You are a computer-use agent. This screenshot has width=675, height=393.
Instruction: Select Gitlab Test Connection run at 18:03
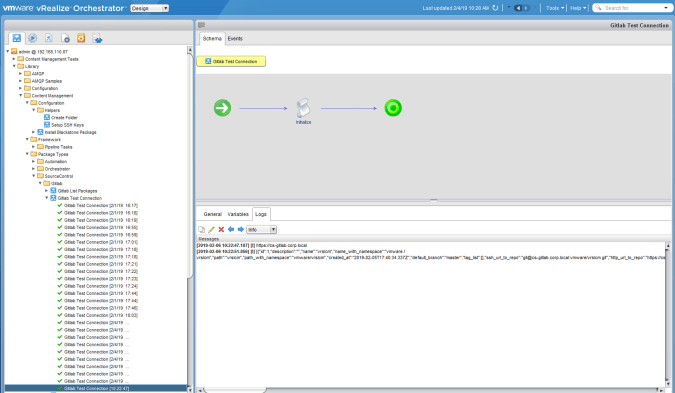pos(101,315)
